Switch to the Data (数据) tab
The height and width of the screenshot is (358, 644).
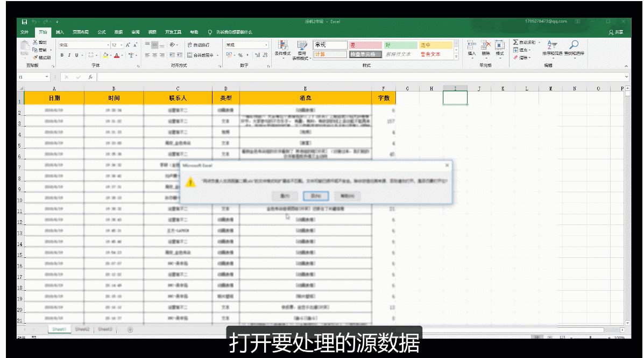[x=119, y=32]
